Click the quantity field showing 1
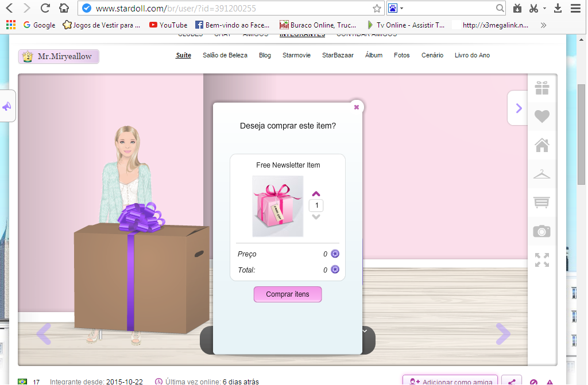This screenshot has height=385, width=588. tap(316, 205)
